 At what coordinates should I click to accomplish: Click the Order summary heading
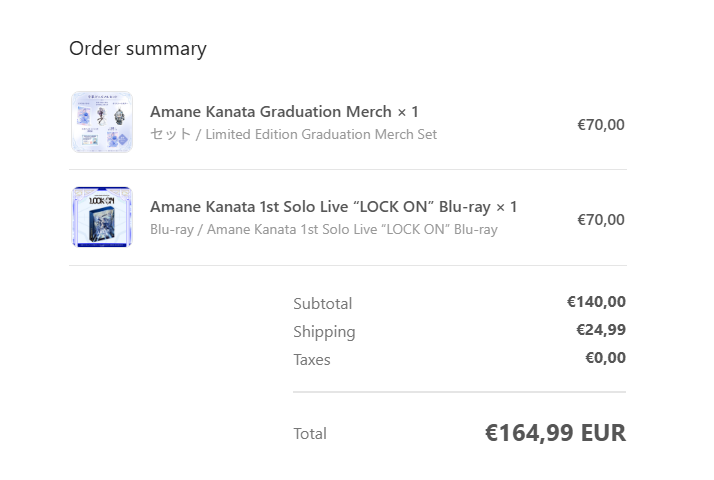point(137,48)
